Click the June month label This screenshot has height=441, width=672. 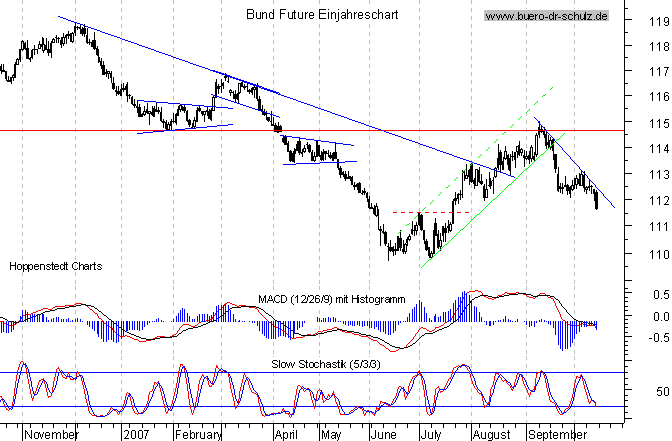click(x=384, y=435)
